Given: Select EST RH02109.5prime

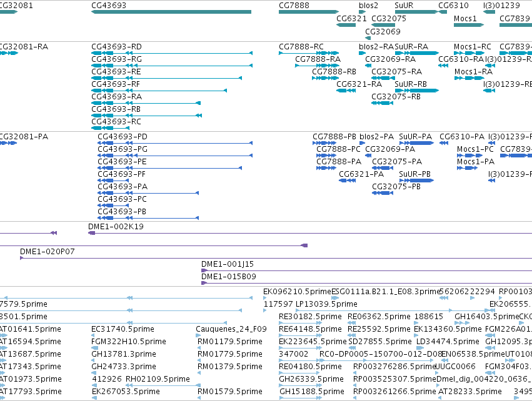Looking at the screenshot, I should click(x=158, y=379).
